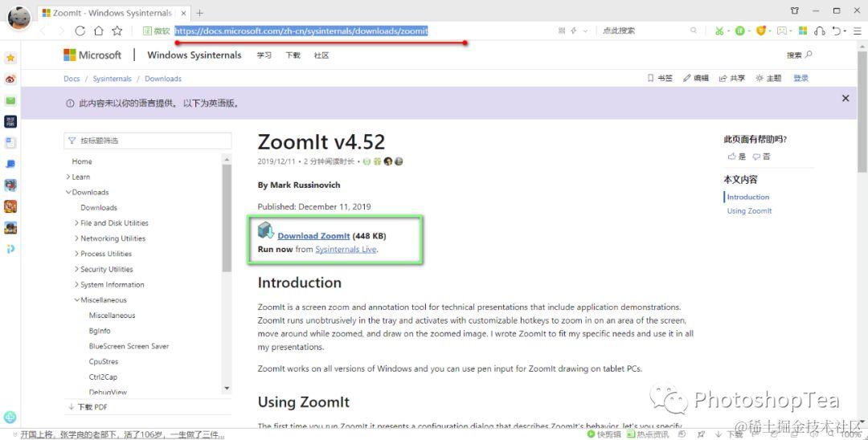
Task: Click the lightning speed mode icon
Action: [574, 31]
